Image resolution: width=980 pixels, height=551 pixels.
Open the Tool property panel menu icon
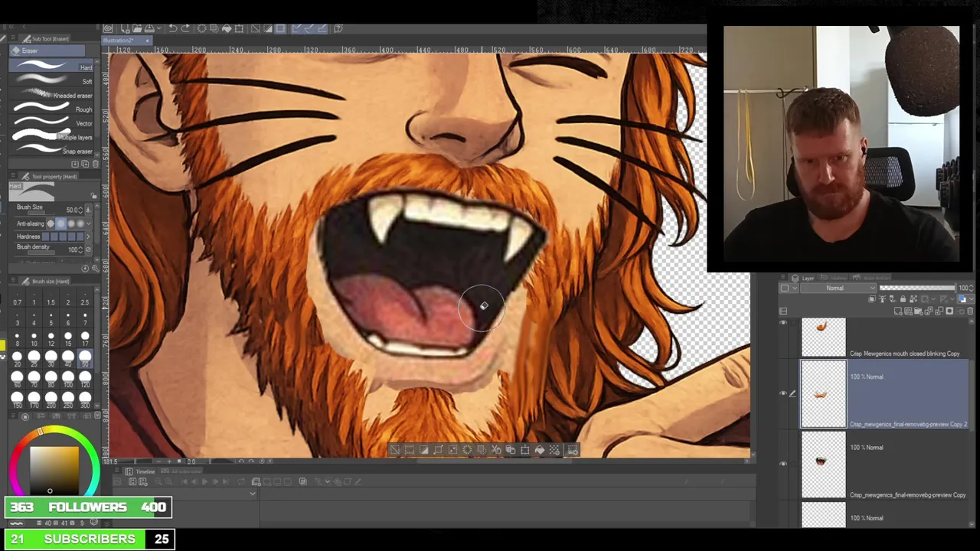13,174
